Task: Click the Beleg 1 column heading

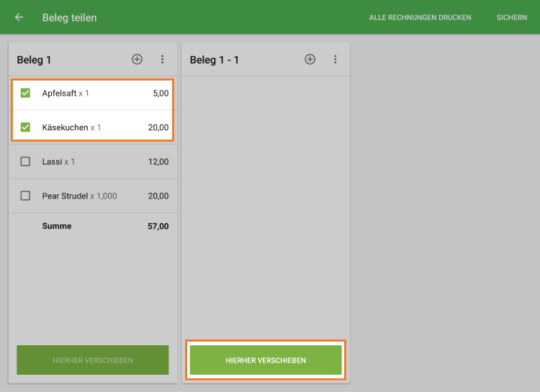Action: point(34,60)
